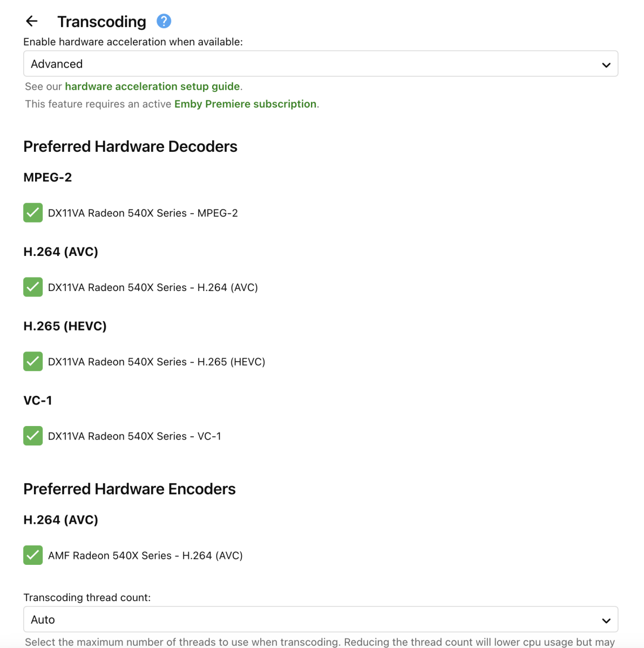Open the hardware acceleration dropdown showing Advanced
Viewport: 644px width, 648px height.
tap(321, 63)
